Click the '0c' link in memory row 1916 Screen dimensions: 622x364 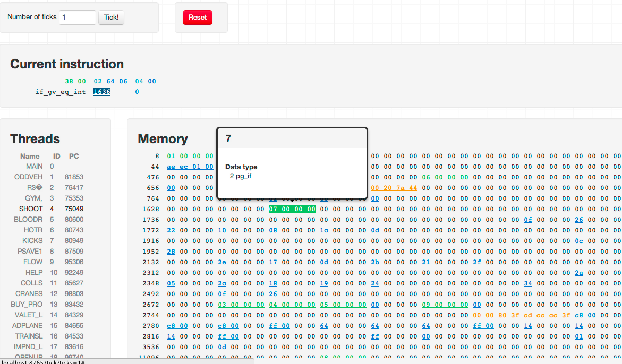pos(579,241)
